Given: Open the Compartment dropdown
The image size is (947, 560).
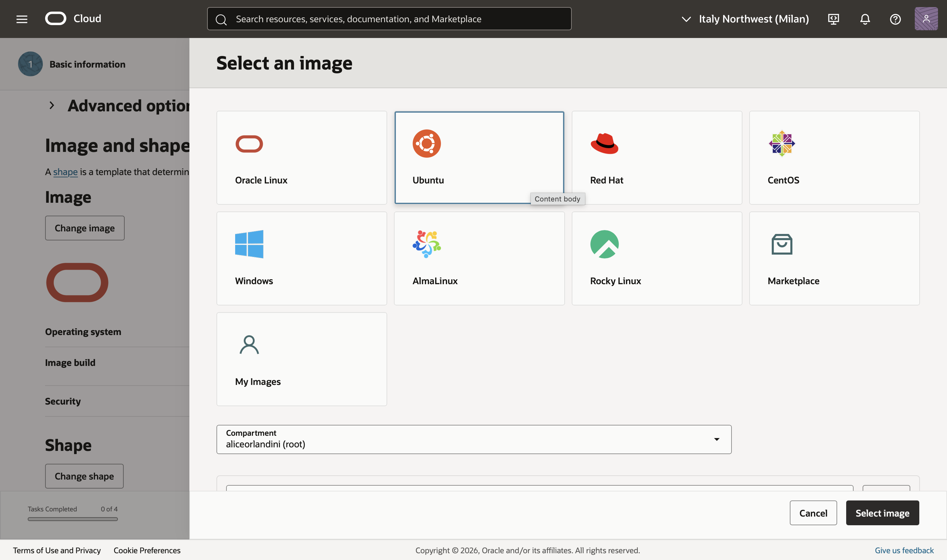Looking at the screenshot, I should click(473, 439).
